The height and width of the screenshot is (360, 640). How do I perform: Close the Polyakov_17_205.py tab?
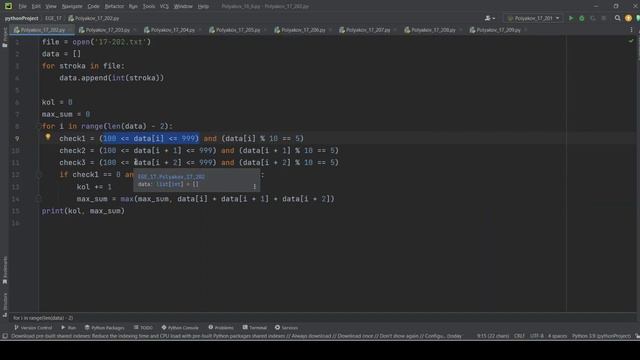click(x=265, y=30)
